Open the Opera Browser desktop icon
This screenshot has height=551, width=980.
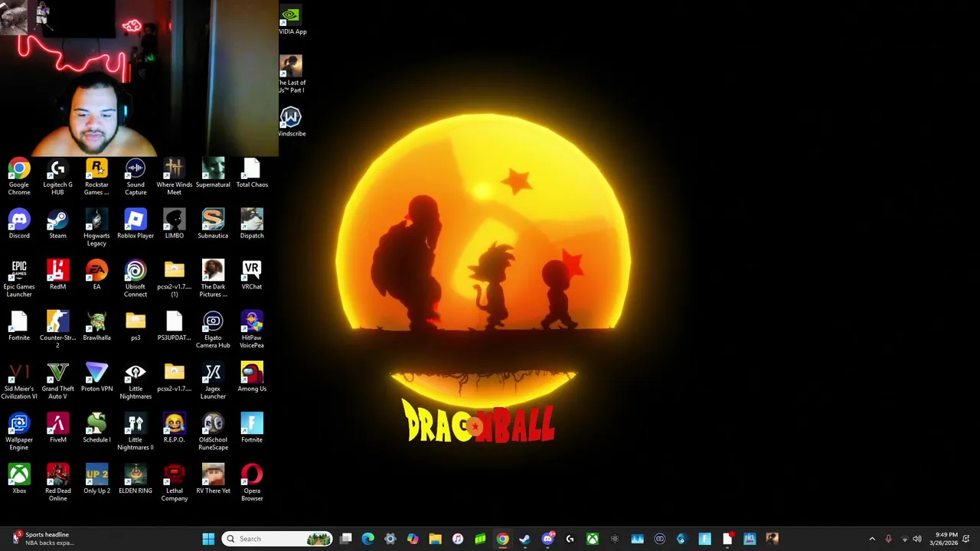pos(252,482)
